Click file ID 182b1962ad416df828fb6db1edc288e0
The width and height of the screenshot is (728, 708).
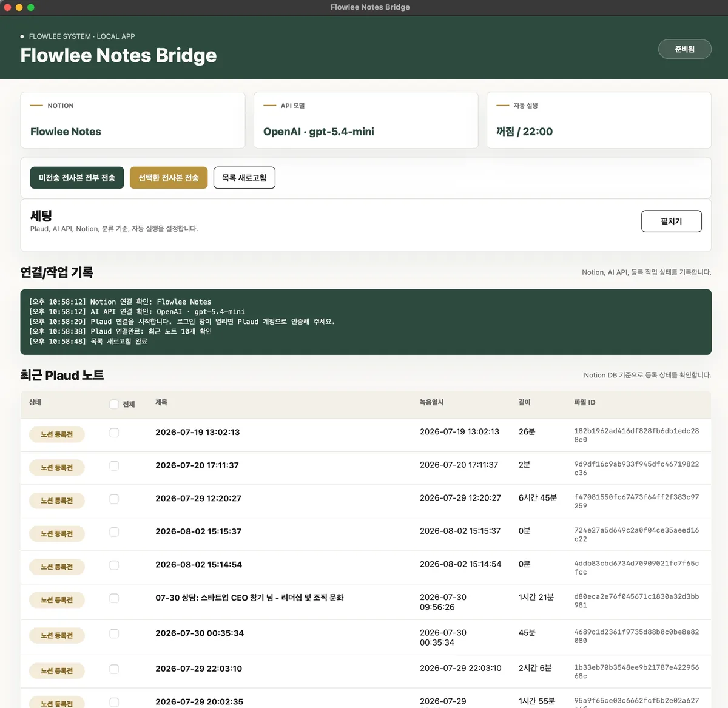636,435
